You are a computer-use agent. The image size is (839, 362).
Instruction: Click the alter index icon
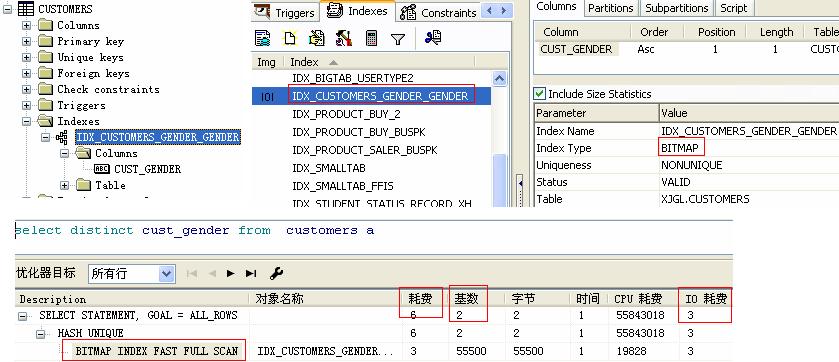point(317,38)
